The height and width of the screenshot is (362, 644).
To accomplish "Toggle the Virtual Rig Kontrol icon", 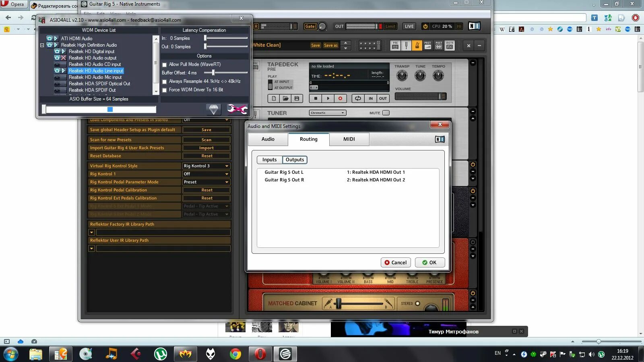I will pyautogui.click(x=369, y=45).
